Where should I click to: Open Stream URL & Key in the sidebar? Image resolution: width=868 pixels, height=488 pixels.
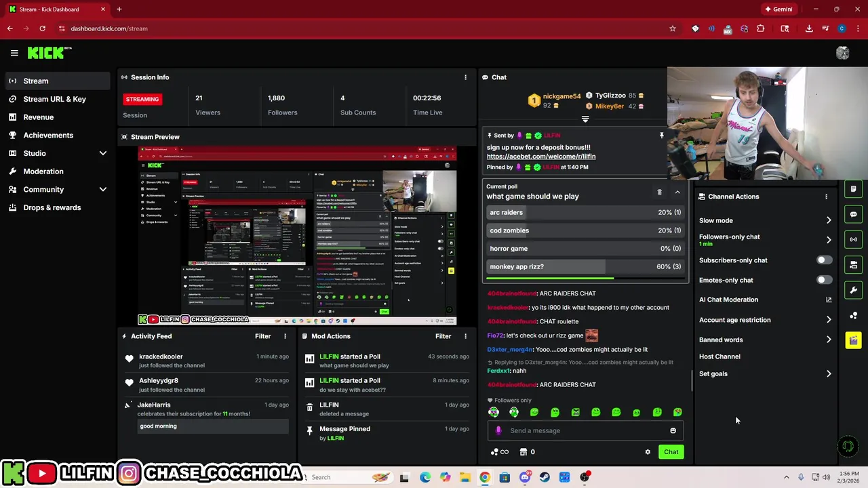coord(57,99)
